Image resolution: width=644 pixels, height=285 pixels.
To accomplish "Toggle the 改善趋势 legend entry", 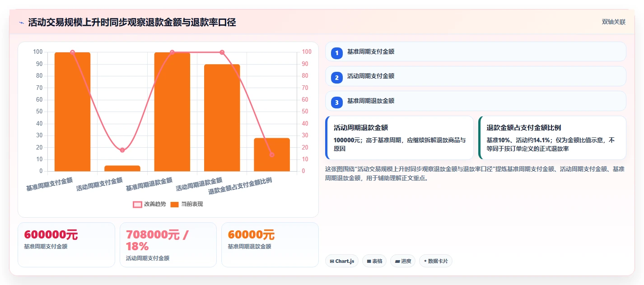I will tap(150, 204).
